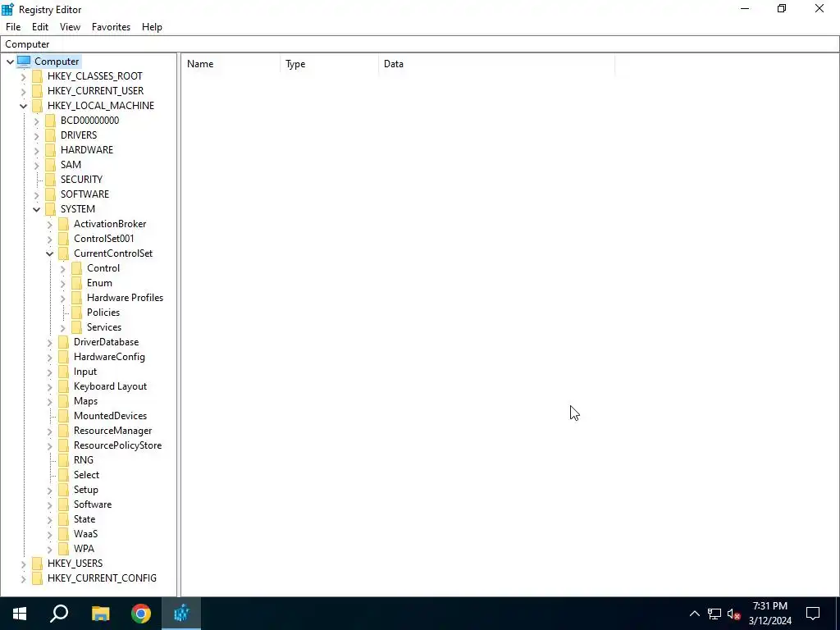The width and height of the screenshot is (840, 630).
Task: Click the Name column header
Action: click(x=231, y=64)
